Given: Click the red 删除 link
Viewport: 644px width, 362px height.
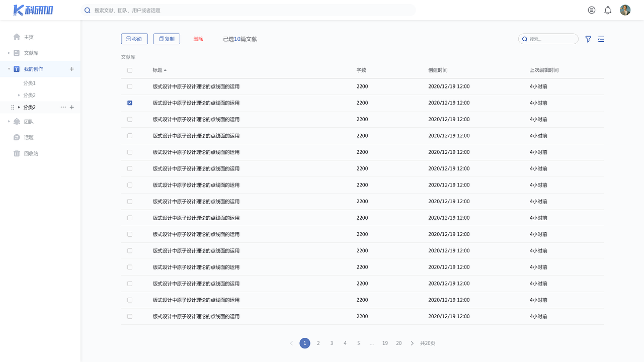Looking at the screenshot, I should pos(198,39).
